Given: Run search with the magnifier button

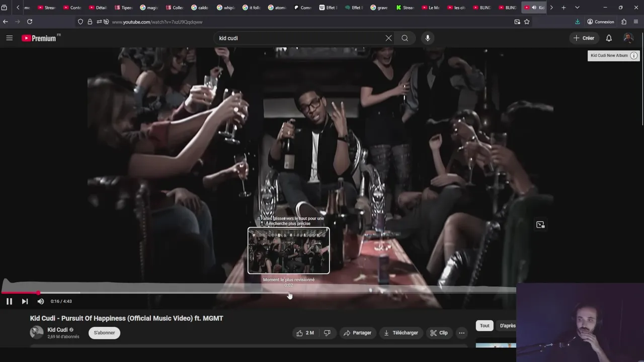Looking at the screenshot, I should pos(405,38).
